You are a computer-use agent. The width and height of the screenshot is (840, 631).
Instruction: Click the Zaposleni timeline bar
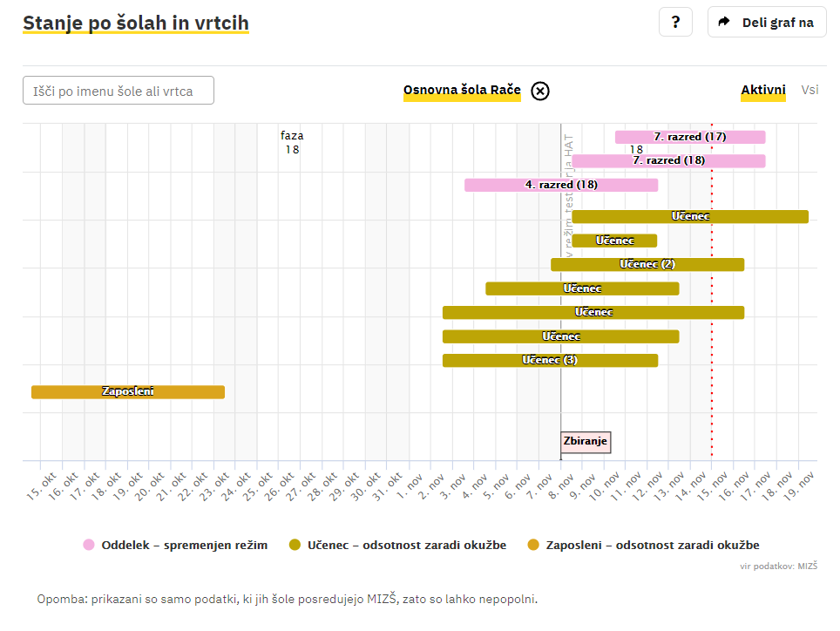tap(127, 392)
